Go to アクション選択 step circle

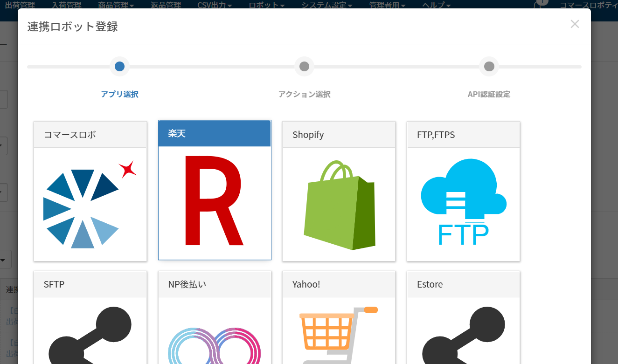pyautogui.click(x=304, y=67)
